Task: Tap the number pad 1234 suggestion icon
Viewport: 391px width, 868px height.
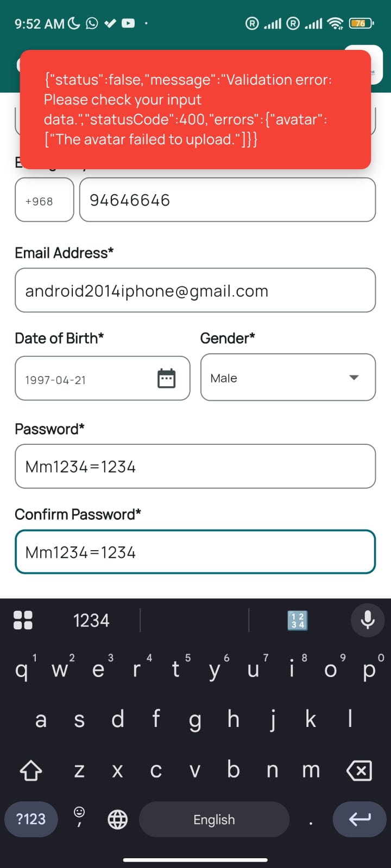Action: [x=297, y=620]
